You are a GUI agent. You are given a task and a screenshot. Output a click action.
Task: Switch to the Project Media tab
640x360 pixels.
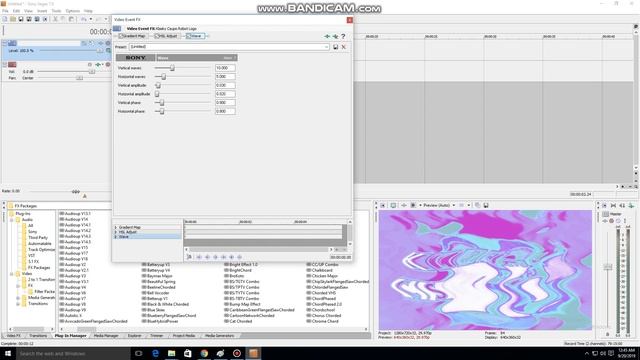coord(184,336)
